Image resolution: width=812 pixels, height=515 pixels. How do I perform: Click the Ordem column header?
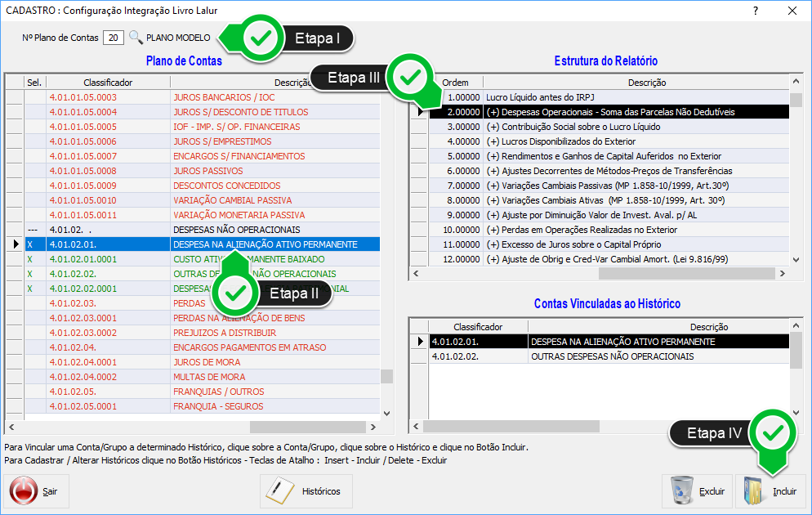(455, 83)
